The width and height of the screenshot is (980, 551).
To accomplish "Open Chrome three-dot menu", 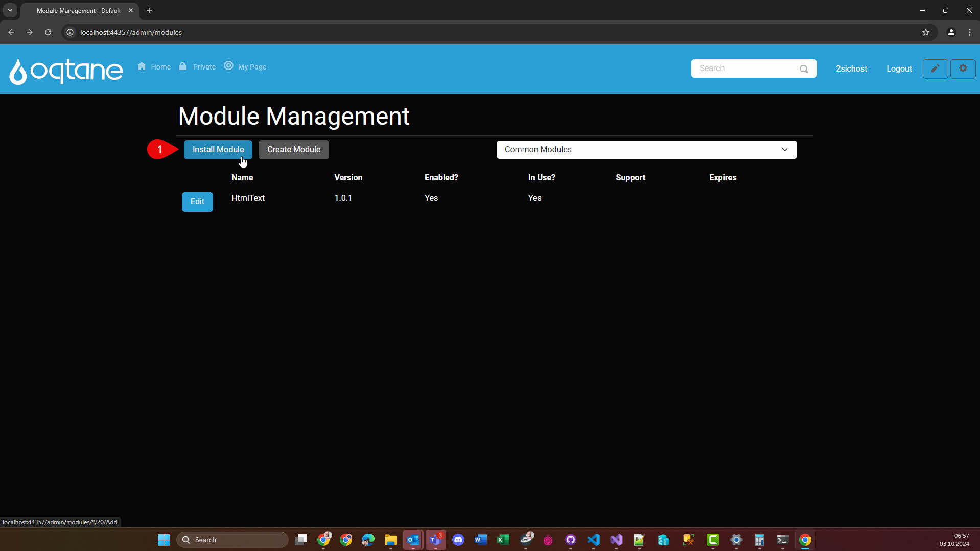I will pyautogui.click(x=969, y=32).
